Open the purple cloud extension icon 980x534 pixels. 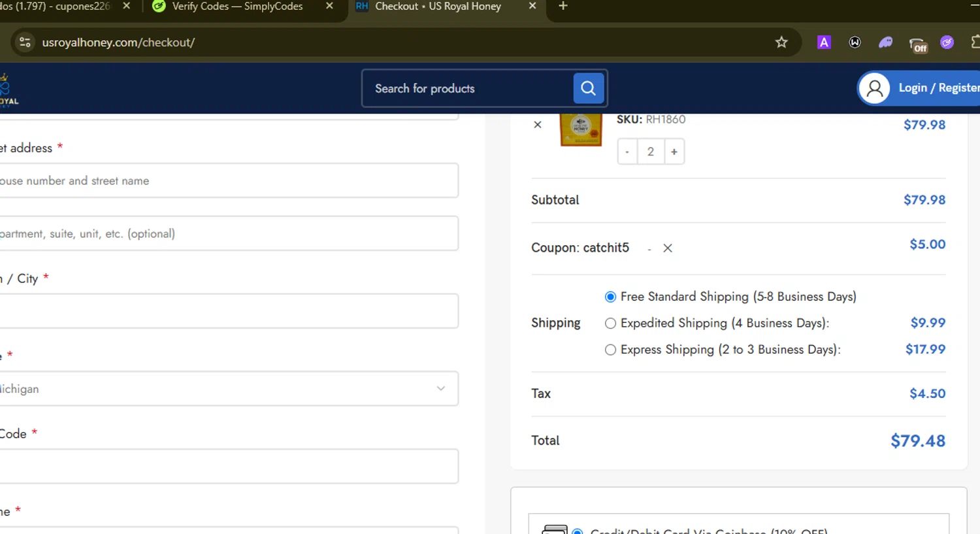coord(885,42)
